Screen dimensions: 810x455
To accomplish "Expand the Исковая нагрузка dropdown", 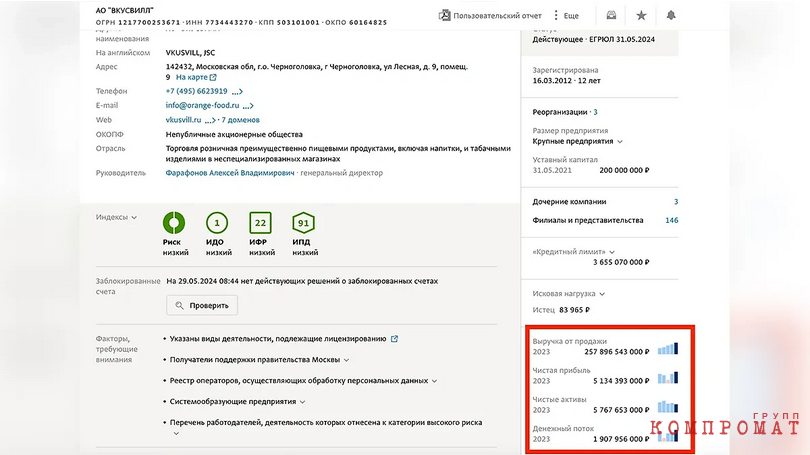I will coord(569,294).
